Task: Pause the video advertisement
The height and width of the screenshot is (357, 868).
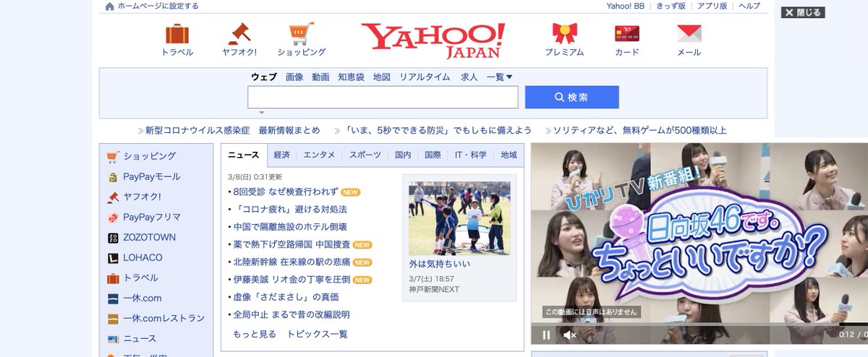Action: point(546,335)
